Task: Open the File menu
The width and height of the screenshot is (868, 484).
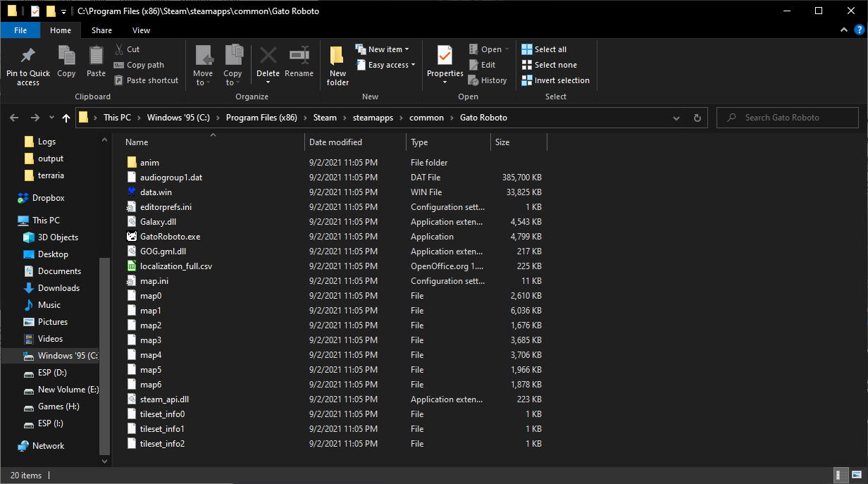Action: pyautogui.click(x=20, y=30)
